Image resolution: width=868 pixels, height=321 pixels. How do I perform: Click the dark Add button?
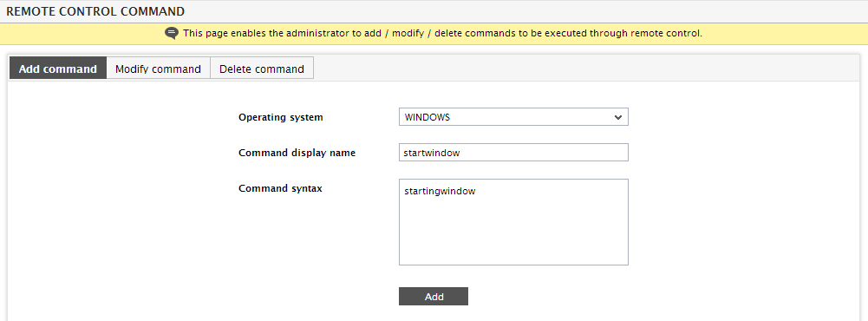[434, 297]
